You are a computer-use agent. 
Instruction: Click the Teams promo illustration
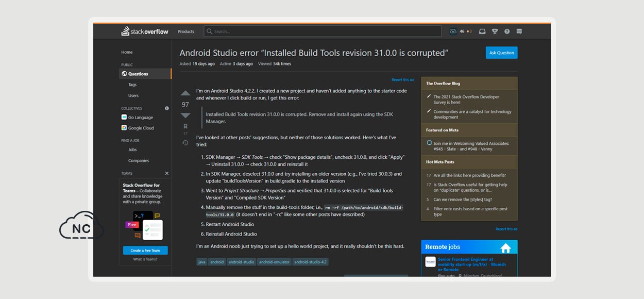(144, 225)
